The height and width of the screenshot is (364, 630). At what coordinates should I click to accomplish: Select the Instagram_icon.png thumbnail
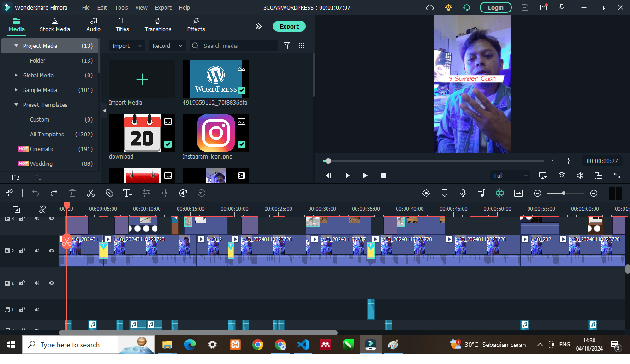216,133
